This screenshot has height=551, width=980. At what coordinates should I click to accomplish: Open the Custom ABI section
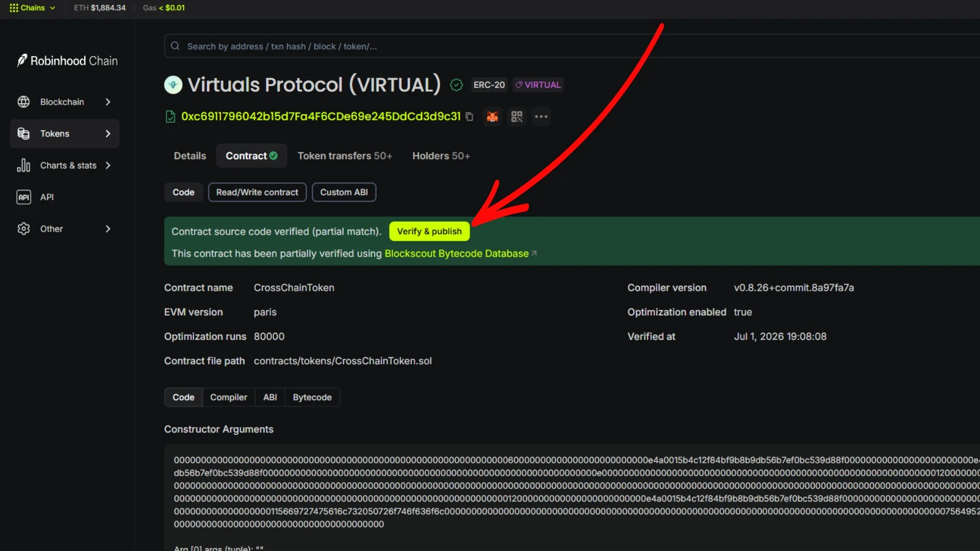tap(344, 192)
